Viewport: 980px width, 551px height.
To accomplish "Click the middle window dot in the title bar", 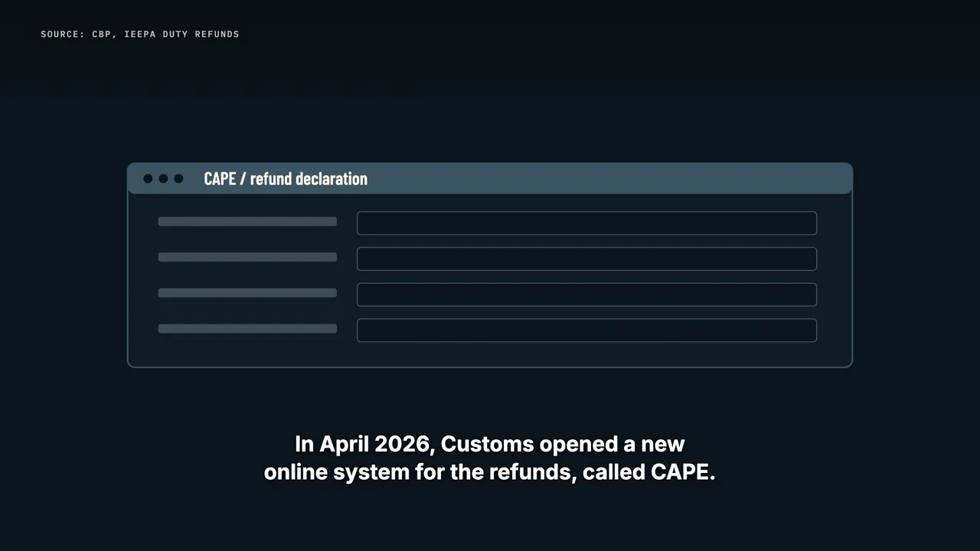I will [163, 178].
